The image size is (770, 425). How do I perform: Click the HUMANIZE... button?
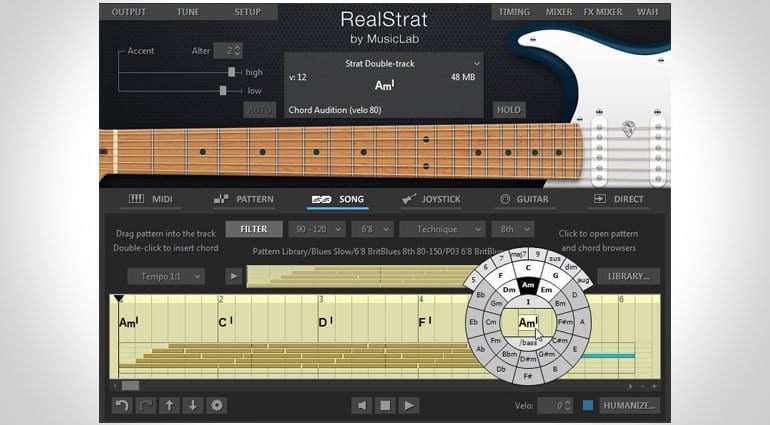pos(629,405)
